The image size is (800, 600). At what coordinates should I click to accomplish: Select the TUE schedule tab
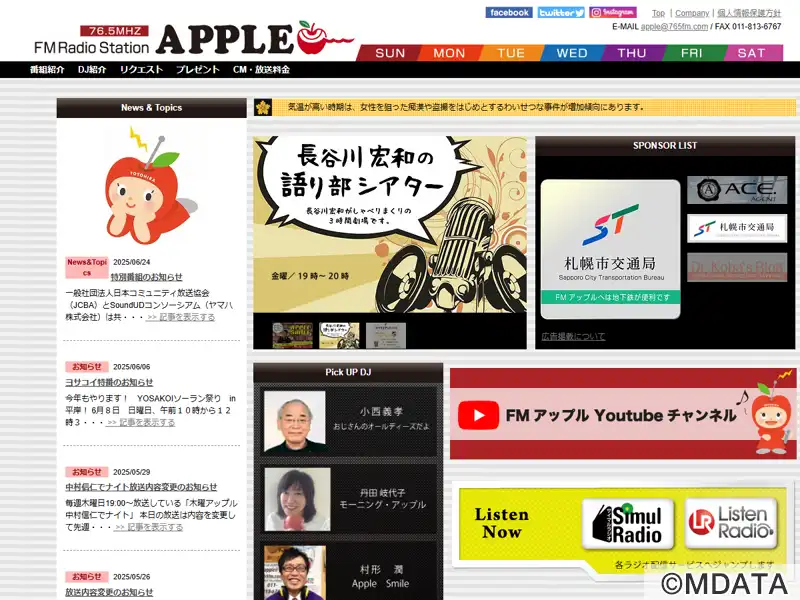pyautogui.click(x=511, y=53)
